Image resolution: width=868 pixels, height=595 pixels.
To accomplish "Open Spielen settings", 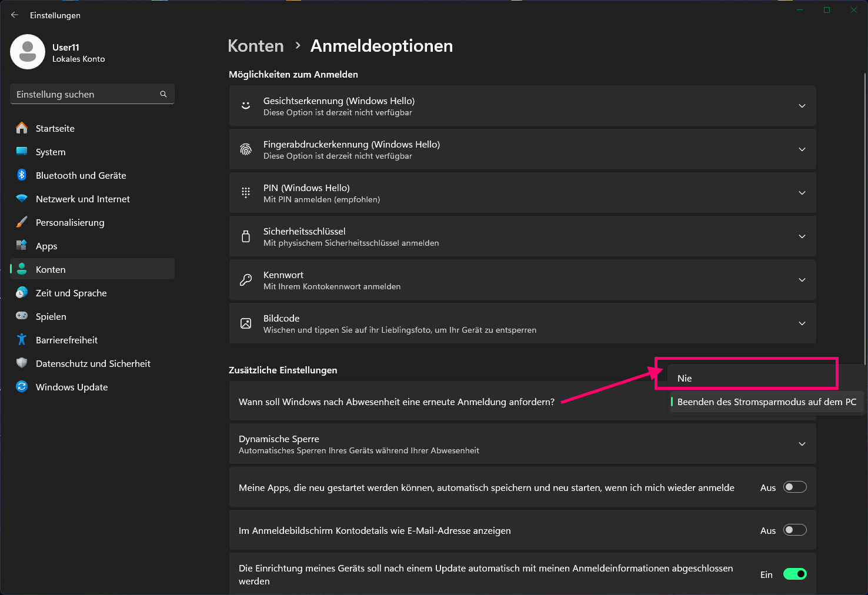I will [x=92, y=316].
